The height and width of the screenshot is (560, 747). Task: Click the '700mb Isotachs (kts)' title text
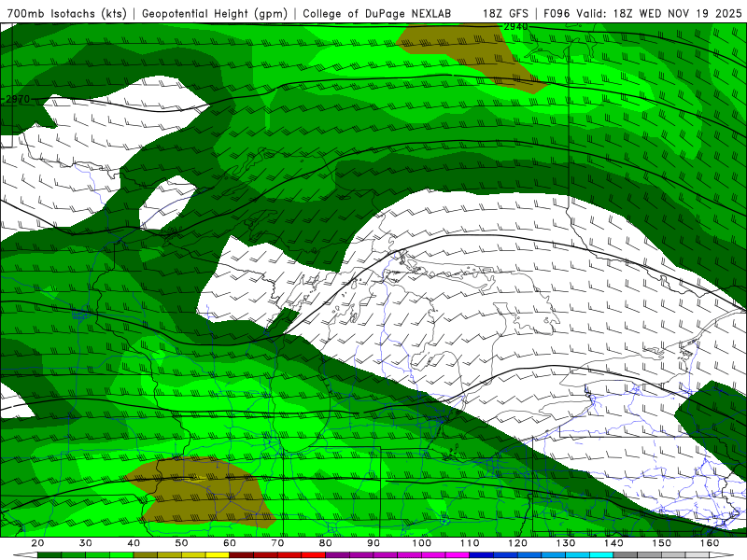coord(66,13)
